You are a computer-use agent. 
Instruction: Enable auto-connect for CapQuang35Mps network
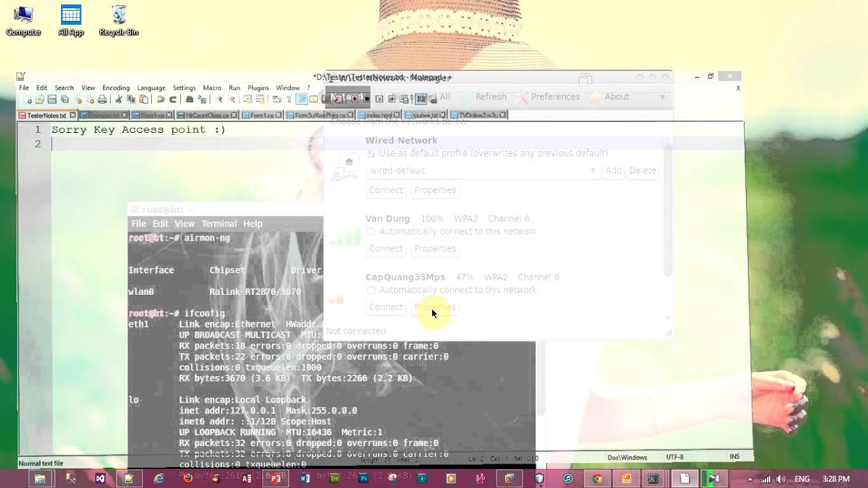(x=371, y=290)
